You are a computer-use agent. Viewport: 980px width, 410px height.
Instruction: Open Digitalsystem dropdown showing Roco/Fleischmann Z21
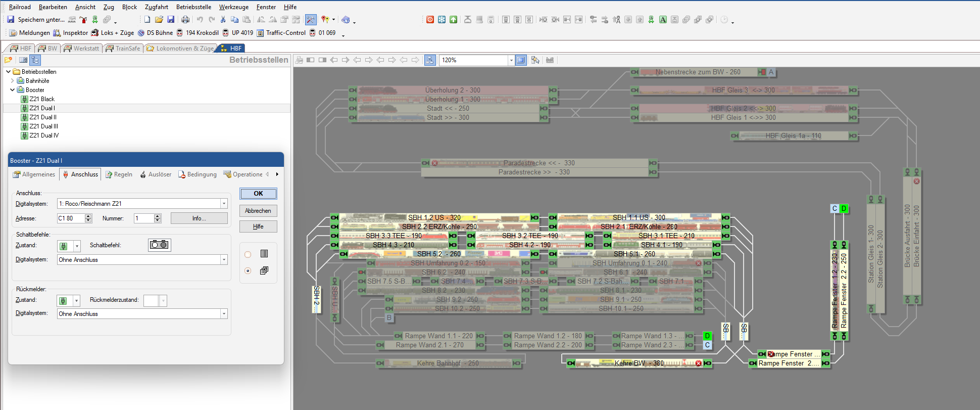click(224, 204)
